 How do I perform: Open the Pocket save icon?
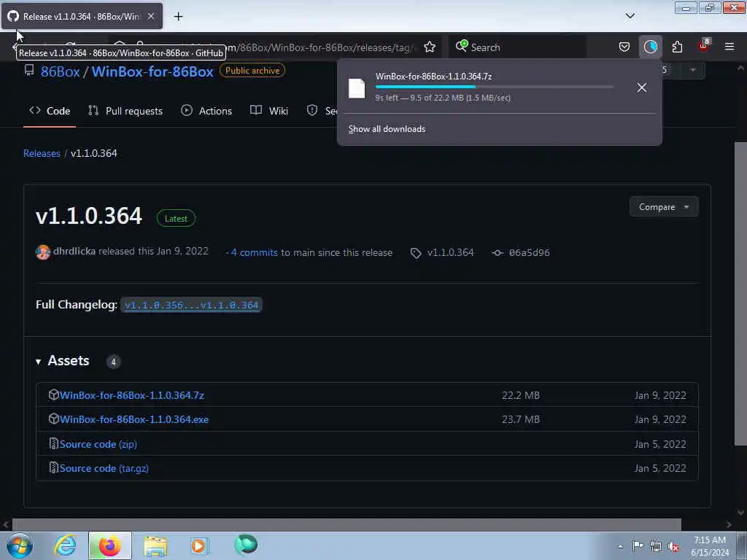pyautogui.click(x=624, y=47)
